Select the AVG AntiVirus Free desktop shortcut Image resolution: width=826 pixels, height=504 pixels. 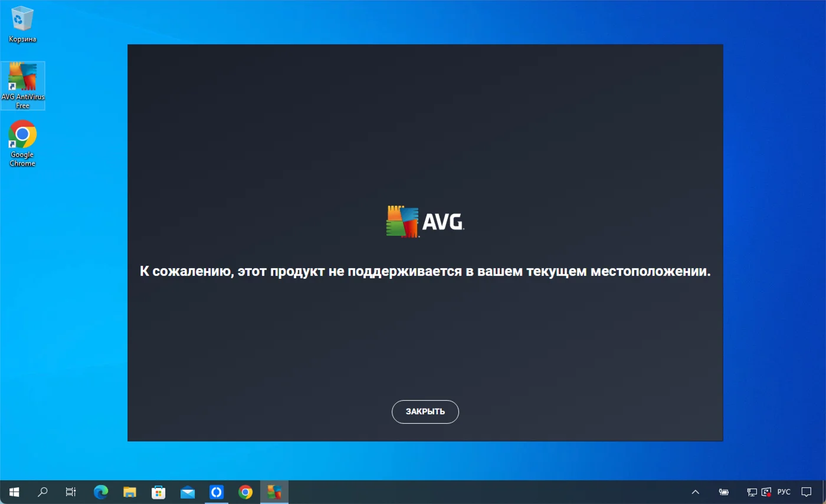[x=22, y=86]
